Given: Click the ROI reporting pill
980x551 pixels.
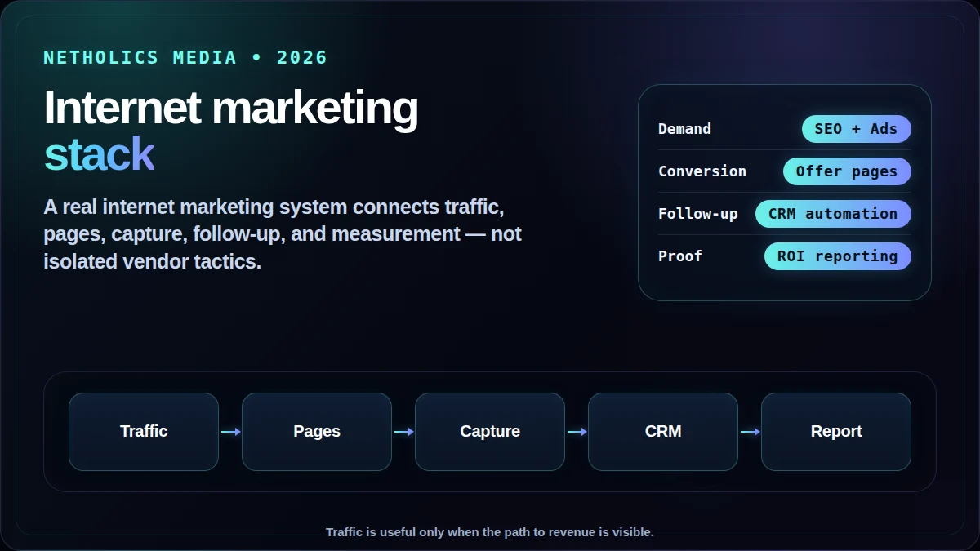Looking at the screenshot, I should coord(838,256).
